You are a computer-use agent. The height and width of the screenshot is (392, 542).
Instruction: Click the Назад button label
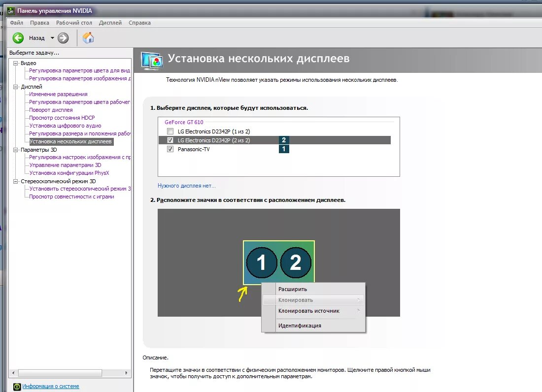point(36,38)
